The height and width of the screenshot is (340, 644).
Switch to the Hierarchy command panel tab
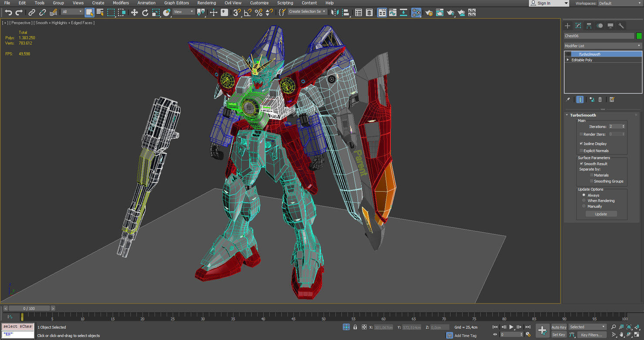tap(589, 26)
